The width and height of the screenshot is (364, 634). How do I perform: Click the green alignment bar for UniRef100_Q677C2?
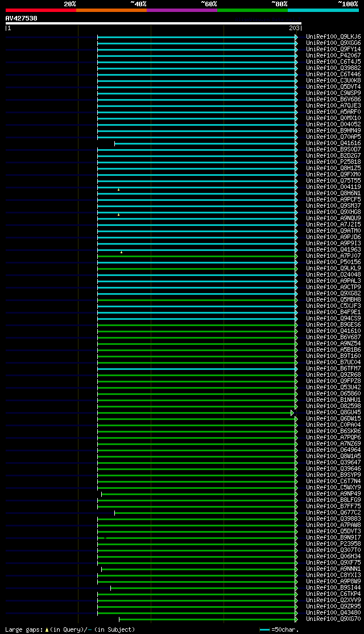tap(205, 513)
